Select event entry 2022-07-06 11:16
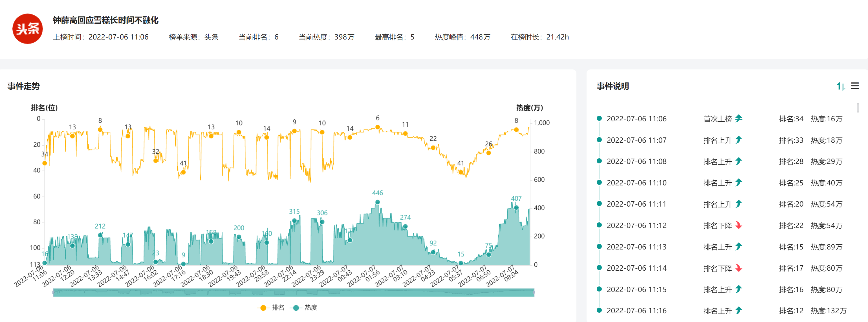Screen dimensions: 868x322 636,310
